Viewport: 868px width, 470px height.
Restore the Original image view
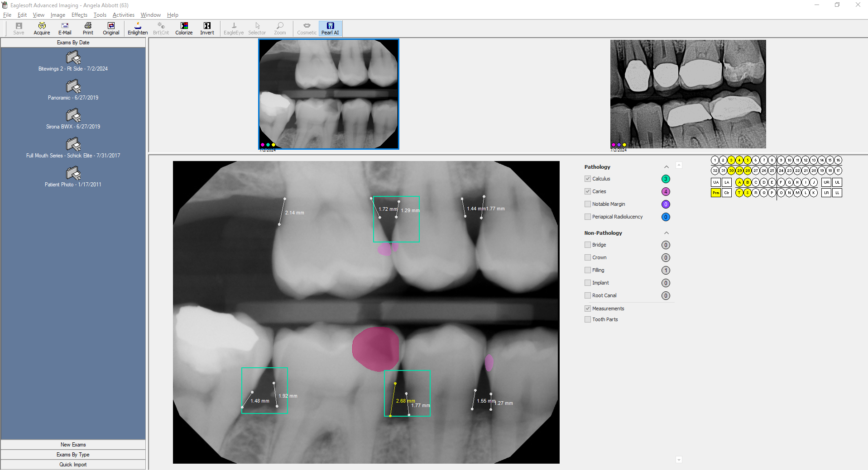[x=111, y=28]
